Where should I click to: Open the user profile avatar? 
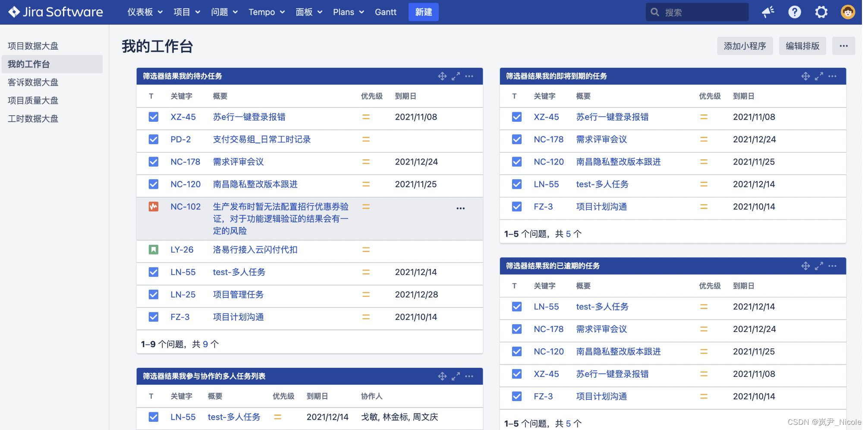(848, 12)
